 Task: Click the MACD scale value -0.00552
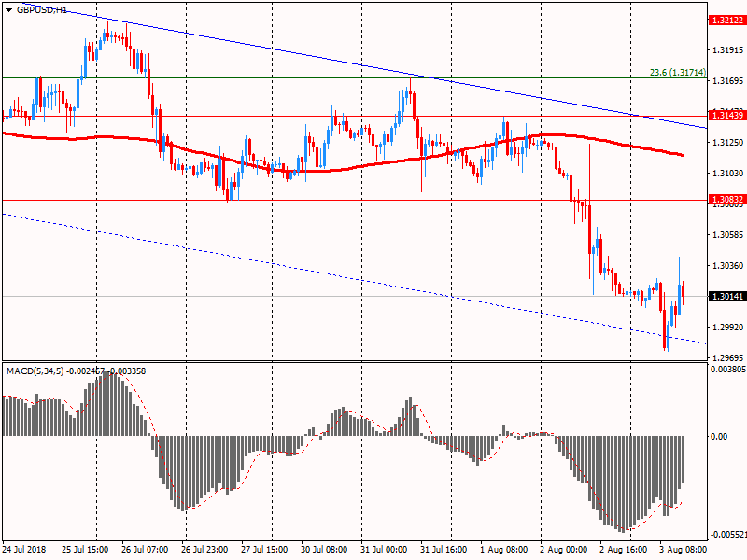click(x=728, y=535)
